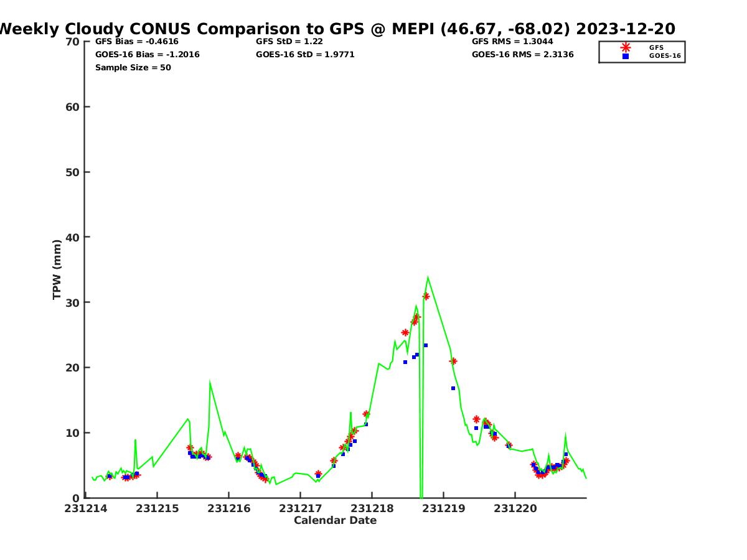Screen dimensions: 747x560
Task: Click the 70 tick on the y-axis
Action: [x=73, y=42]
